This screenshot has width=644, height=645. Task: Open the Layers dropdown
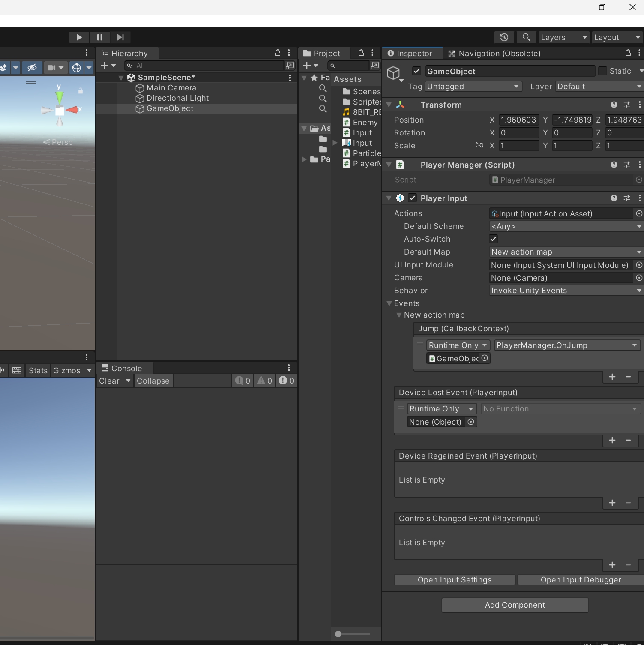564,37
